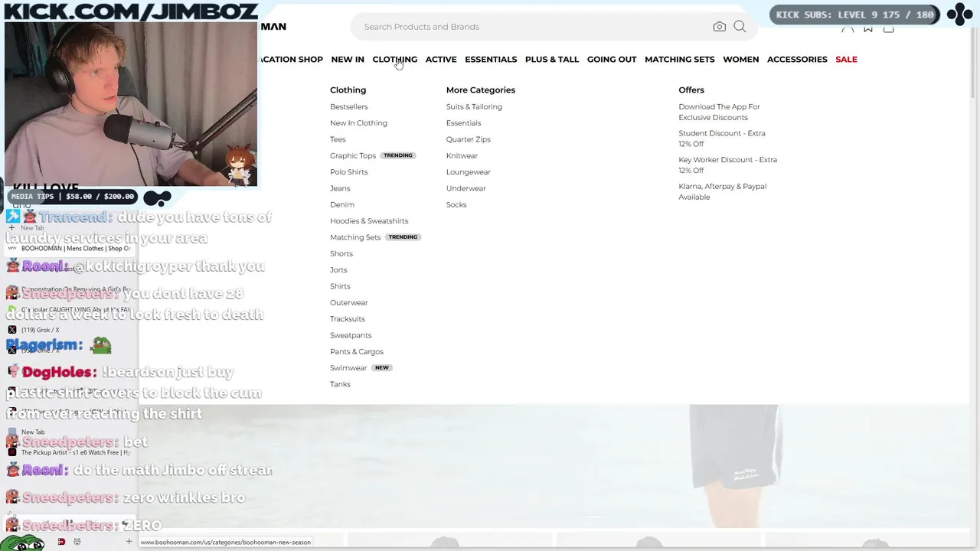Open the GOING OUT menu
Viewport: 980px width, 551px height.
[612, 59]
